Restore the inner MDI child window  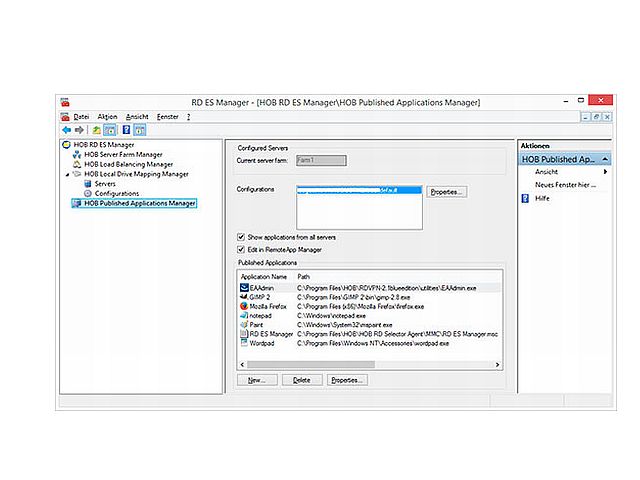(596, 117)
